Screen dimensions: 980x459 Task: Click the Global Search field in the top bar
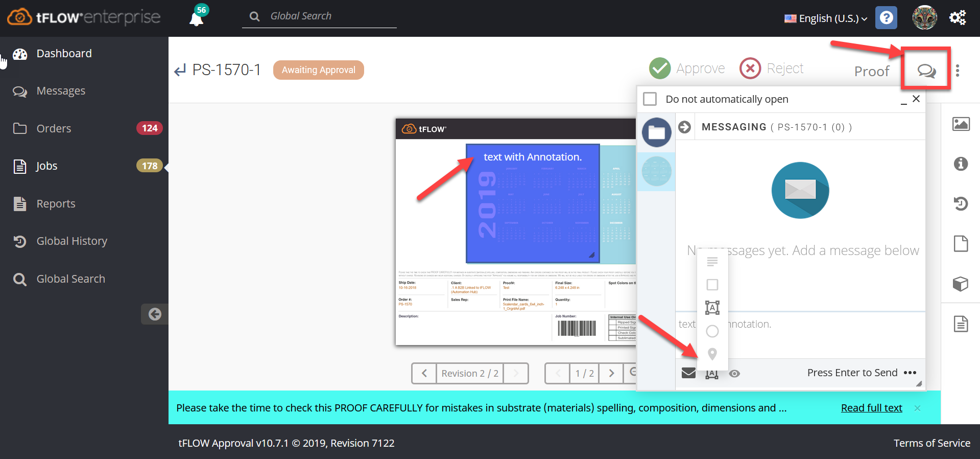coord(319,16)
